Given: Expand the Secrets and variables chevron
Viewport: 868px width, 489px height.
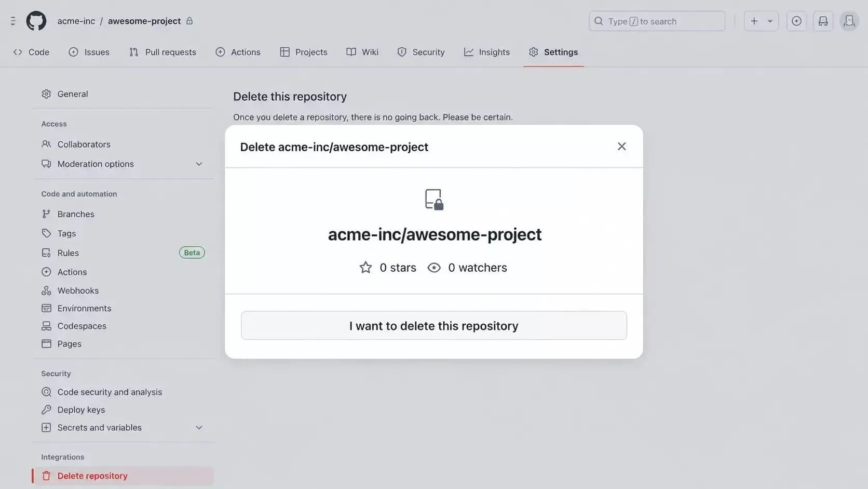Looking at the screenshot, I should pyautogui.click(x=199, y=428).
